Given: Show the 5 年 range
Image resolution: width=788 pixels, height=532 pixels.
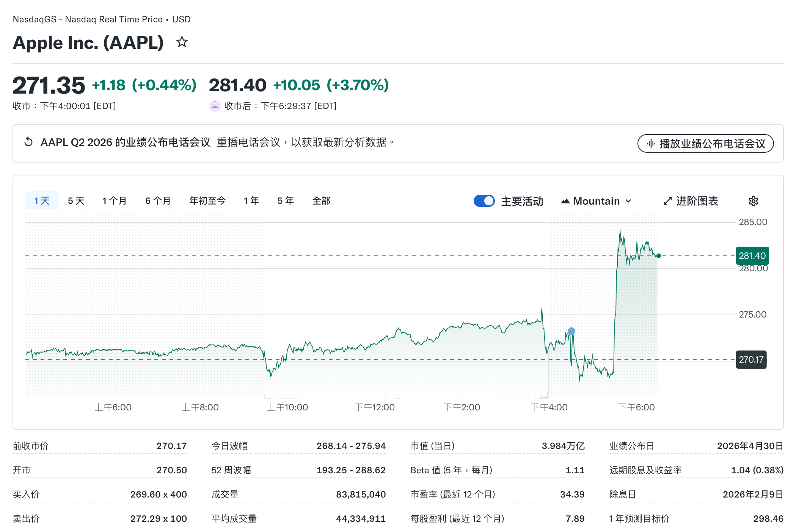Looking at the screenshot, I should click(286, 200).
